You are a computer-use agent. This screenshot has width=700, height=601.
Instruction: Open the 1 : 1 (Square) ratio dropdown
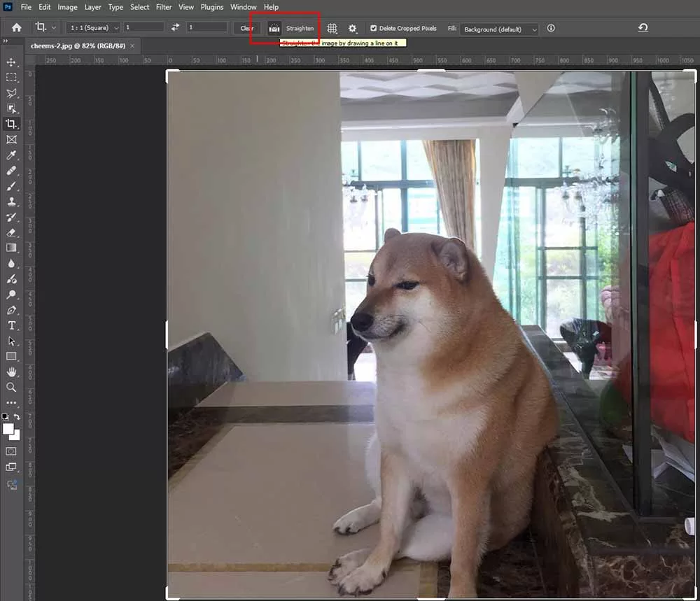click(94, 27)
